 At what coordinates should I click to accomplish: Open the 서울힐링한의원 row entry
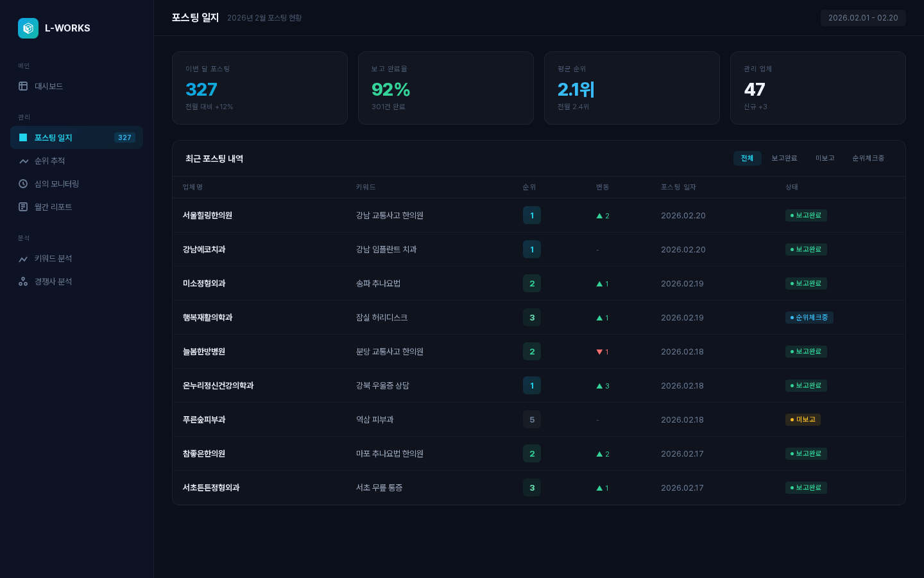tap(207, 215)
